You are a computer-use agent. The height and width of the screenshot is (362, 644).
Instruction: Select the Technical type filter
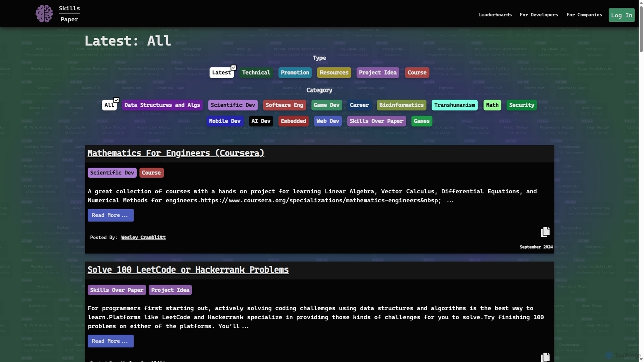tap(256, 72)
